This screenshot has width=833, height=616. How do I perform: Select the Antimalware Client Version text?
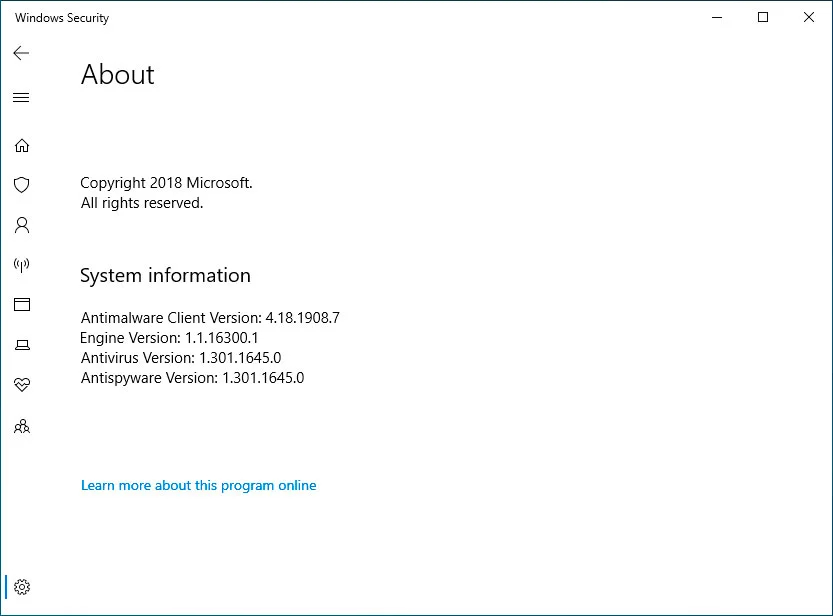[210, 317]
